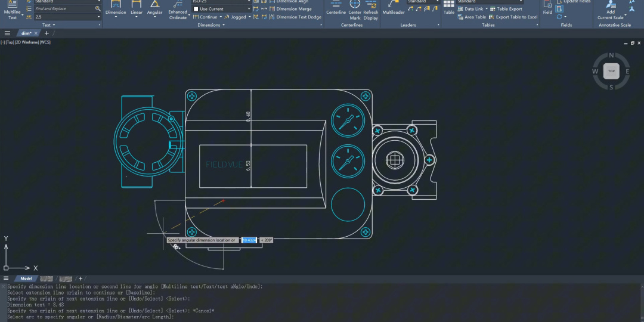Click Dimension Text Dodge tool
Viewport: 644px width, 322px height.
coord(295,17)
